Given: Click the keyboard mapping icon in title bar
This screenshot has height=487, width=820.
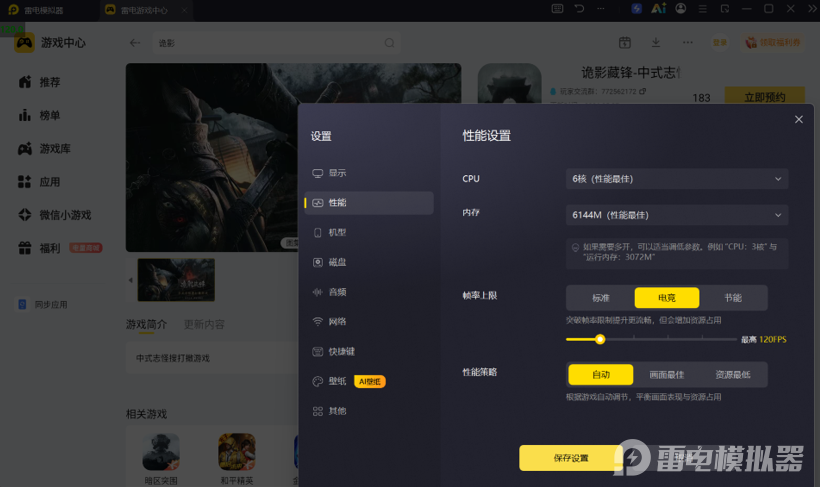Looking at the screenshot, I should (557, 9).
